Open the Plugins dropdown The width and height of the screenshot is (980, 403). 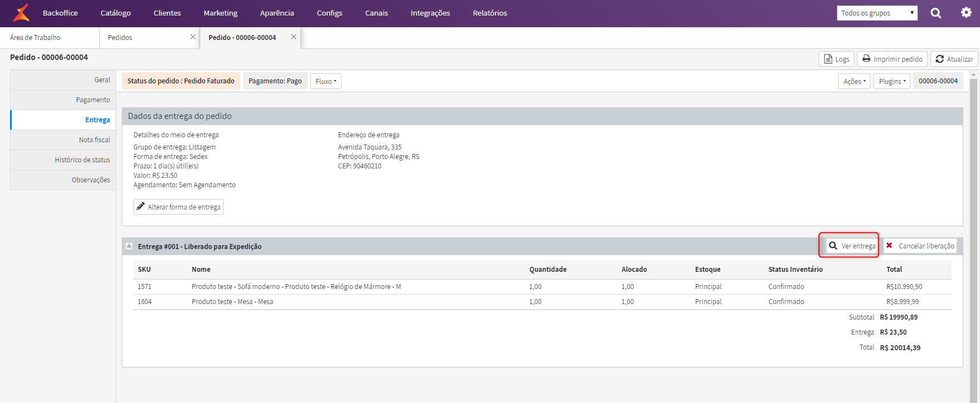pos(892,81)
